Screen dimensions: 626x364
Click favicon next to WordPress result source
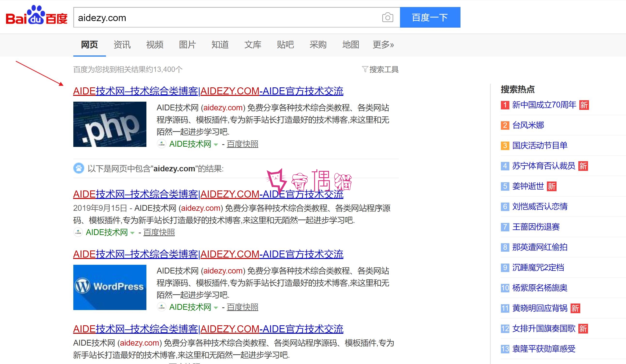161,307
